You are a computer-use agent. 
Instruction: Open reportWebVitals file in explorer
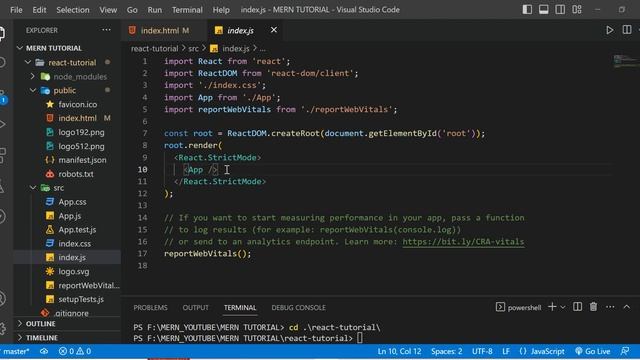[x=82, y=285]
